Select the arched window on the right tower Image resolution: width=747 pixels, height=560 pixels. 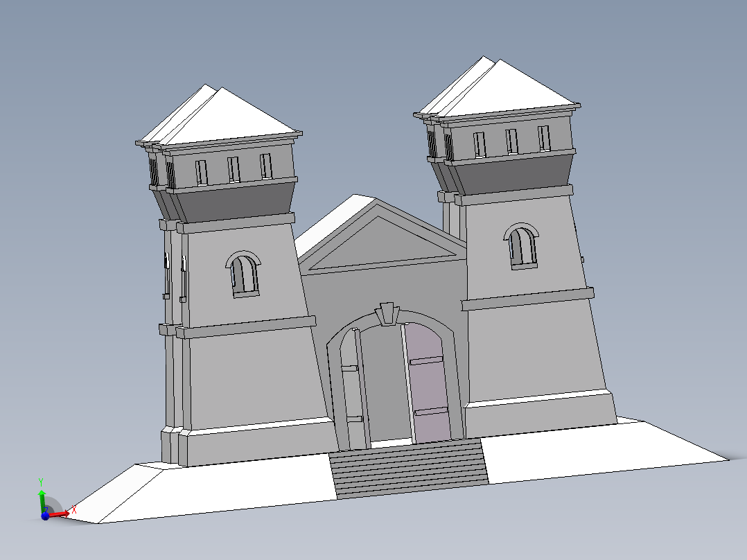pyautogui.click(x=522, y=247)
